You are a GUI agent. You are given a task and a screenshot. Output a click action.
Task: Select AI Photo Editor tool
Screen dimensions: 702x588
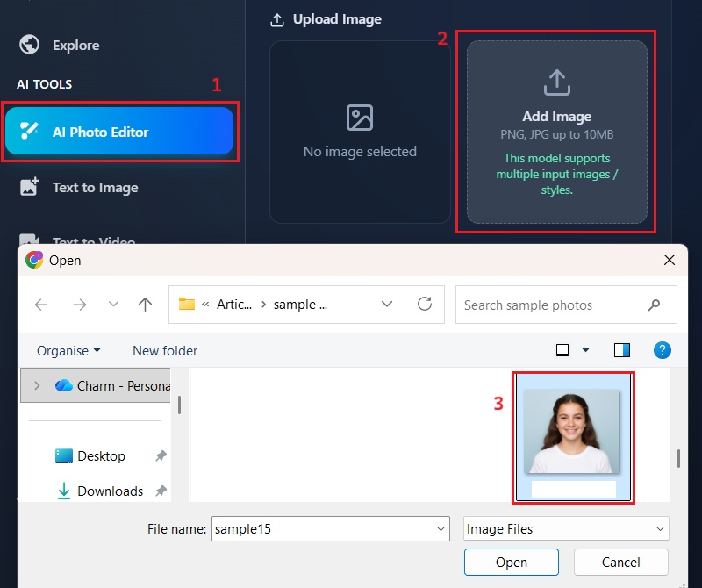119,132
